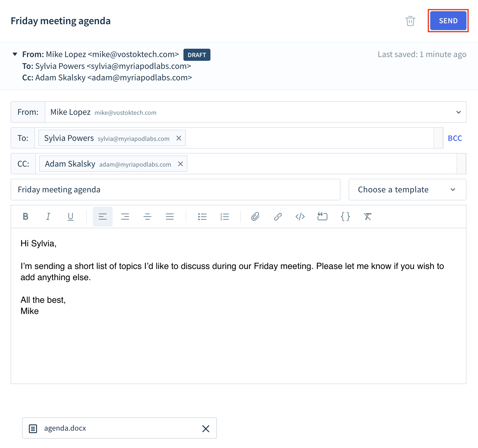This screenshot has height=448, width=478.
Task: Toggle bold formatting
Action: (26, 217)
